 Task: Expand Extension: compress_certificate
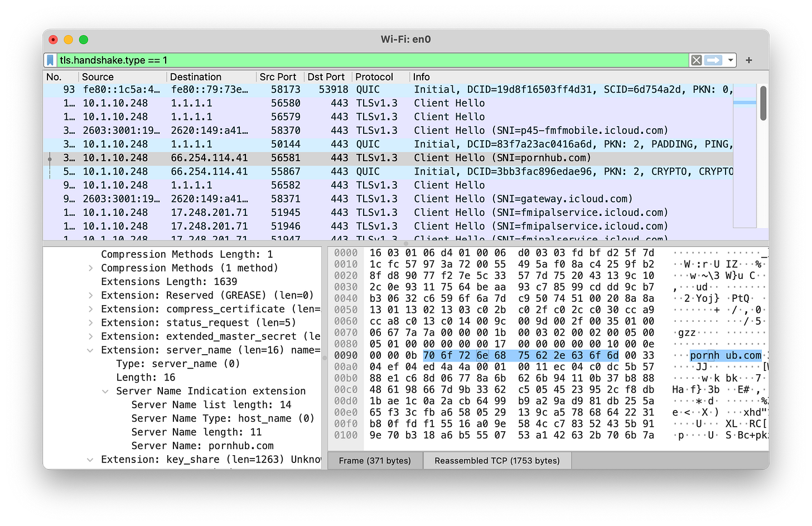tap(91, 309)
